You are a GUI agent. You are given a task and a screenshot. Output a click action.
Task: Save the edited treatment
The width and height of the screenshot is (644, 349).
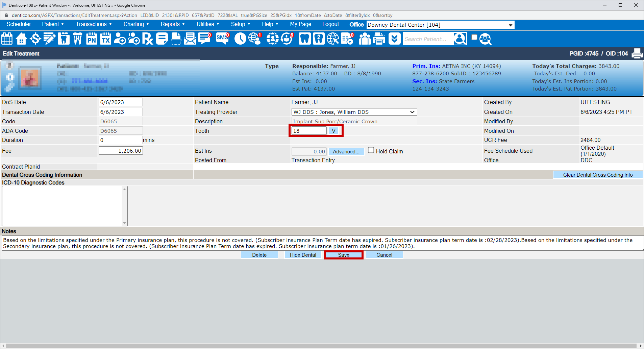coord(343,255)
